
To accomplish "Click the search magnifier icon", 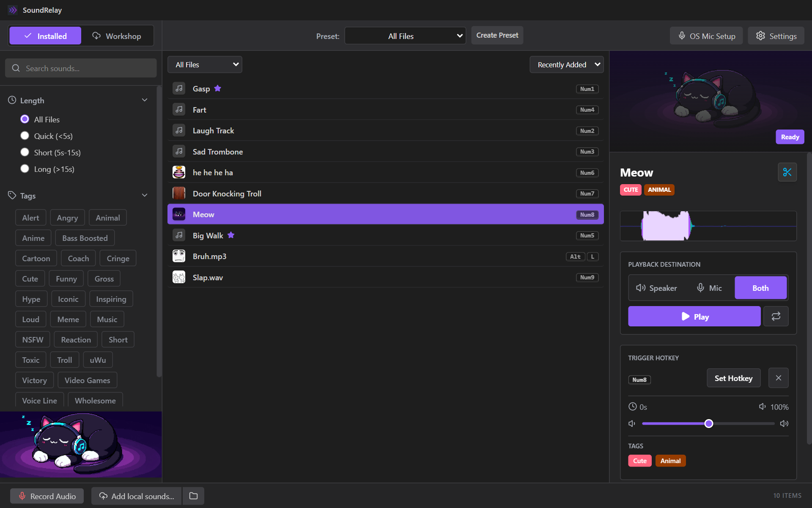I will pyautogui.click(x=16, y=68).
